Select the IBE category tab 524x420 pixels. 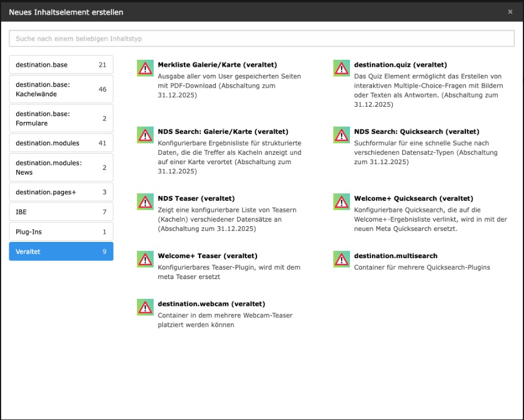[x=61, y=212]
